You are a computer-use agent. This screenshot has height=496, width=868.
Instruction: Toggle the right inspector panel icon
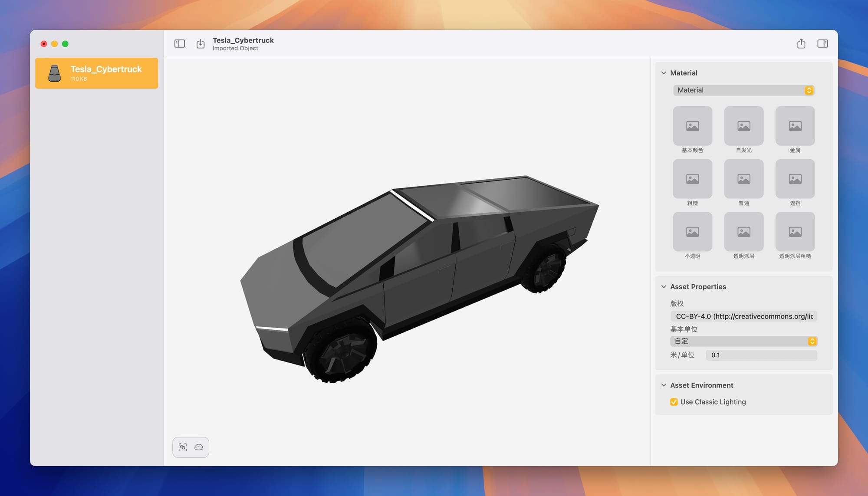tap(822, 44)
